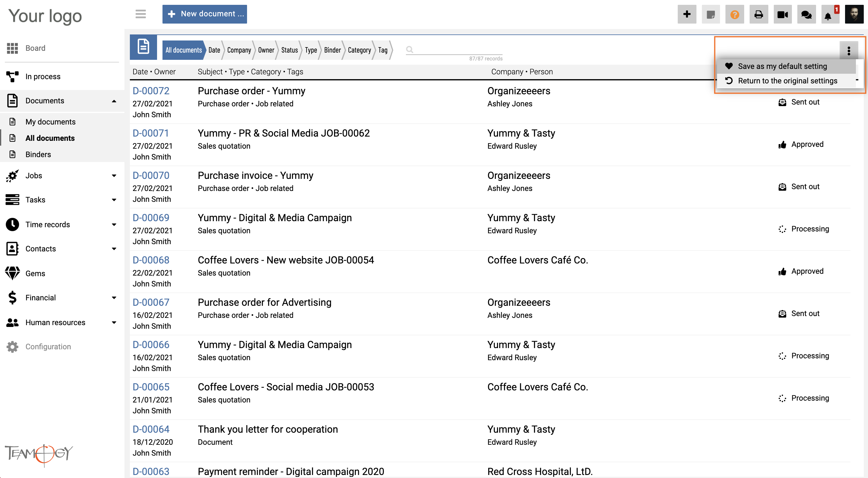Image resolution: width=868 pixels, height=478 pixels.
Task: Click the plus add icon in top toolbar
Action: (x=687, y=14)
